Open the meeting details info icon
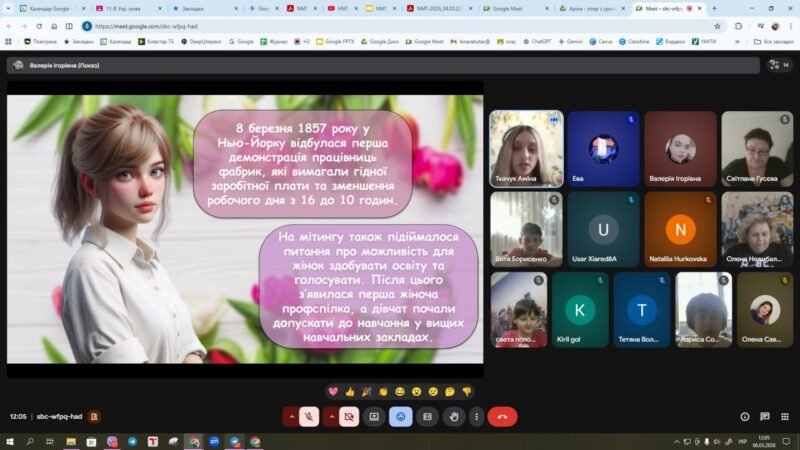Viewport: 800px width, 450px height. [744, 416]
